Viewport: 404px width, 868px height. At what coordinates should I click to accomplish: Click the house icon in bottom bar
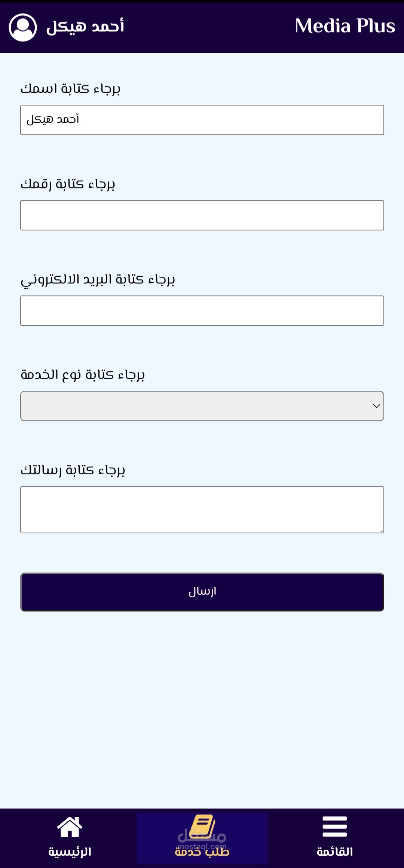[x=70, y=826]
